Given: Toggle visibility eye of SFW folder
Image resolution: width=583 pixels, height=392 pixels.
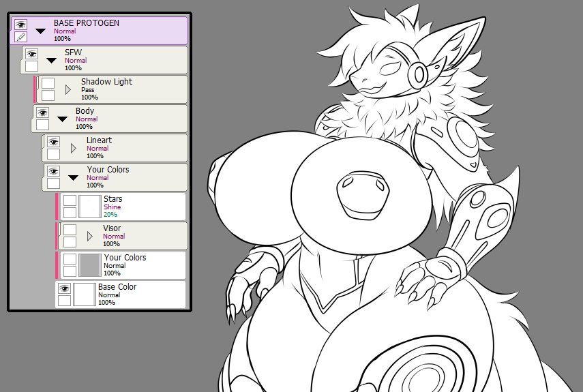Looking at the screenshot, I should pyautogui.click(x=31, y=55).
